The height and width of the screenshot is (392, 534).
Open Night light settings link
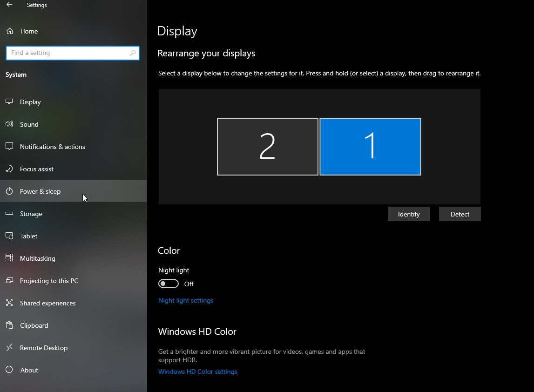186,300
